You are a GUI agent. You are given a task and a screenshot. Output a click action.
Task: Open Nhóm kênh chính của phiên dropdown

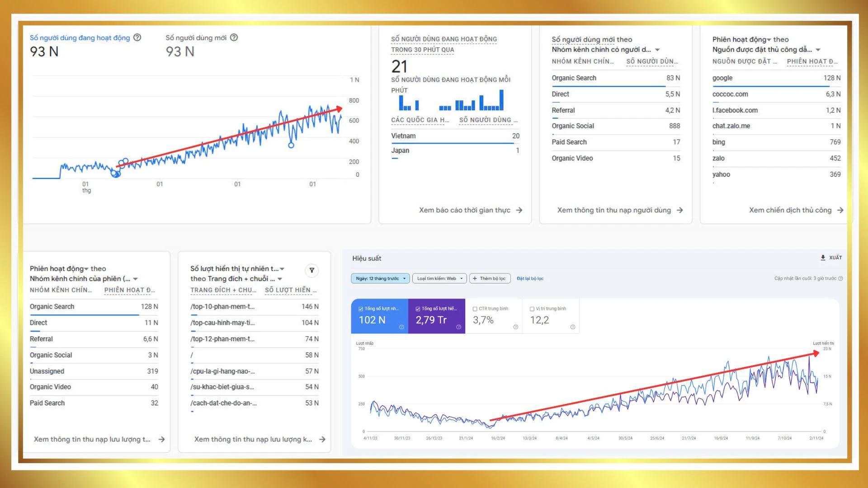click(x=84, y=279)
